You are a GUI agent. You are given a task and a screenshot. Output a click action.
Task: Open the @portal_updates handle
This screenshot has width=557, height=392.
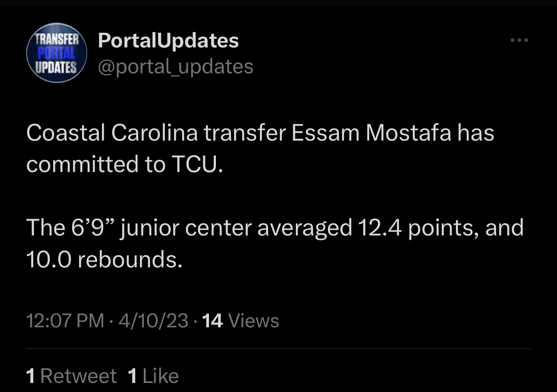176,66
